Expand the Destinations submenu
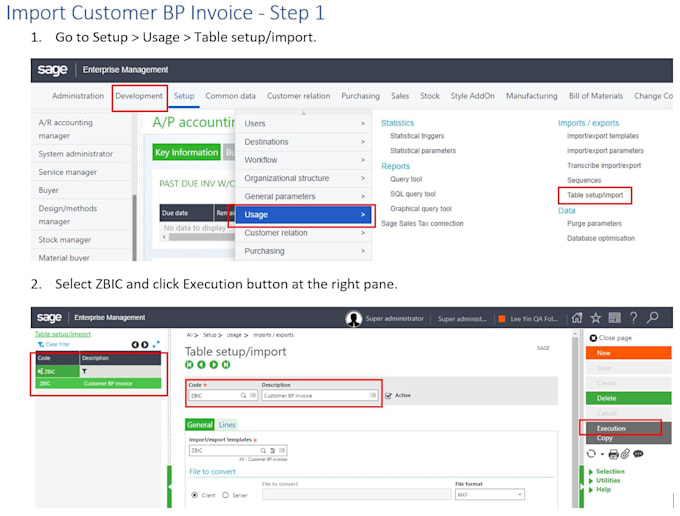 click(304, 142)
